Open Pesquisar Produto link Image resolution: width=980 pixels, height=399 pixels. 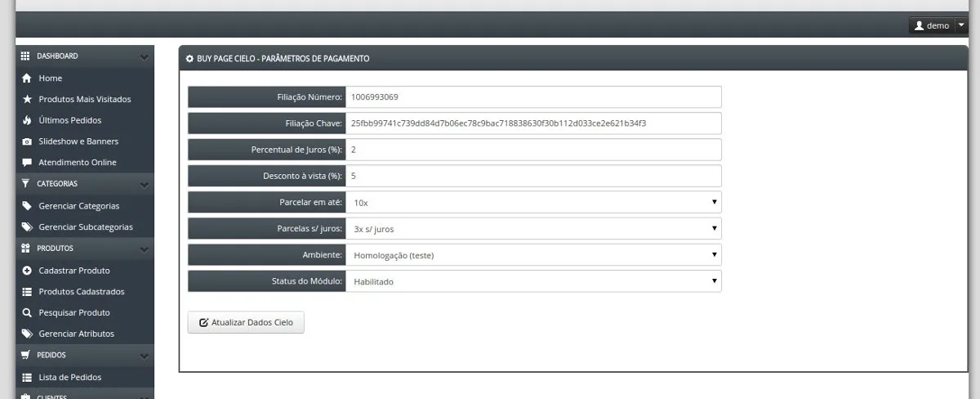coord(74,313)
